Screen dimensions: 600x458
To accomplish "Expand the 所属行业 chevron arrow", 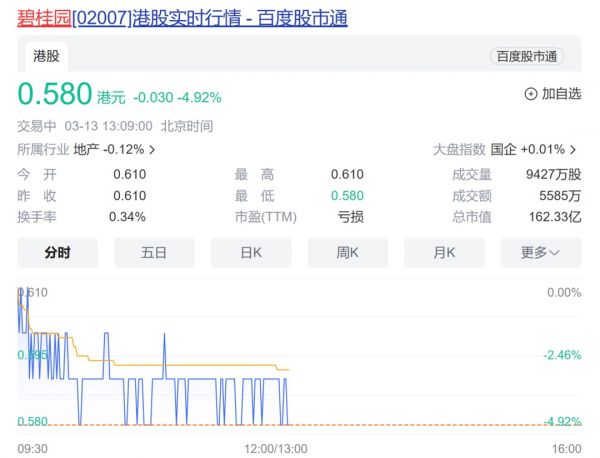I will coord(152,150).
